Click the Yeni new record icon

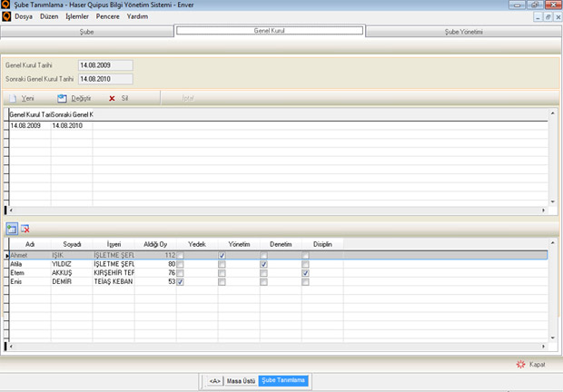[x=13, y=98]
